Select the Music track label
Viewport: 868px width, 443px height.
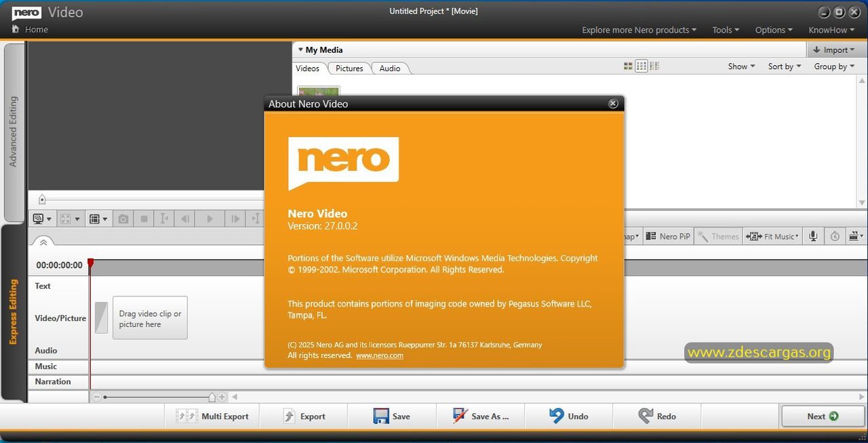(x=46, y=366)
